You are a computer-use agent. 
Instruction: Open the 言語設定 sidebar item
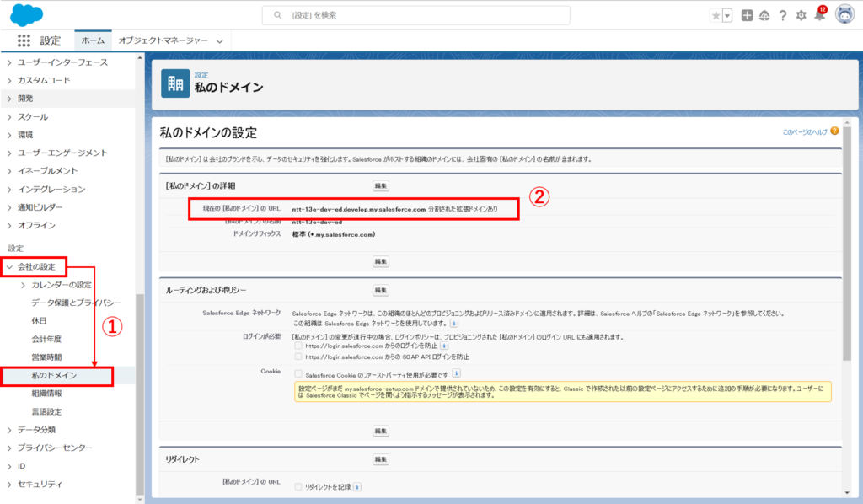[47, 411]
